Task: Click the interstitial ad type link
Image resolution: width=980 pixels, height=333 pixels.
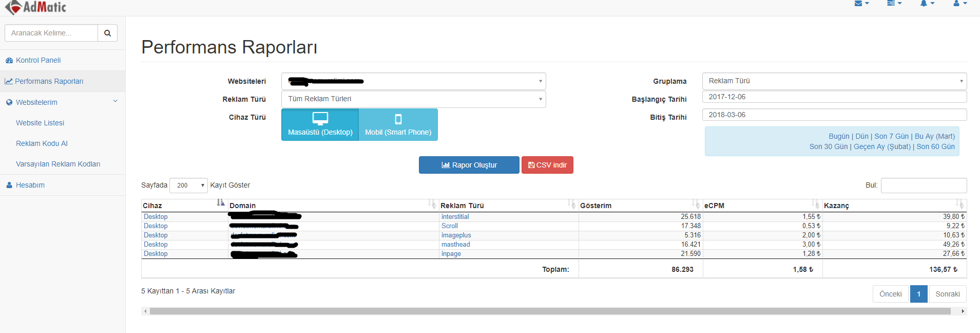Action: [455, 217]
